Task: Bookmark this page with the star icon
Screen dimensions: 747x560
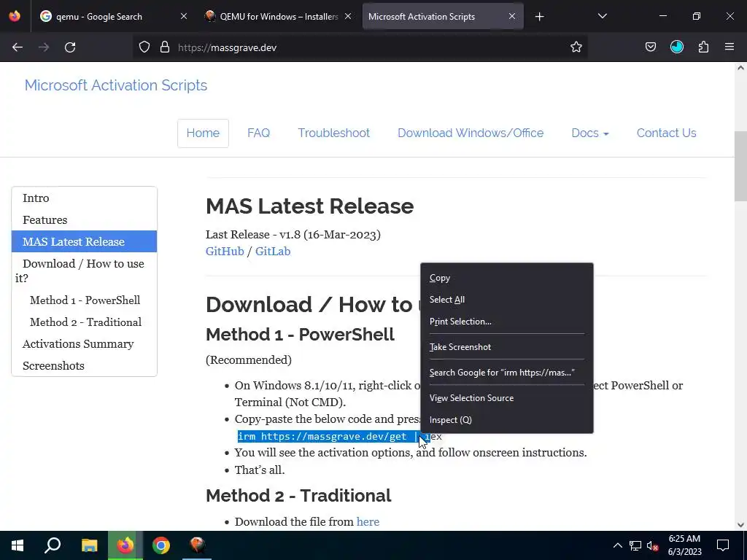Action: [576, 47]
